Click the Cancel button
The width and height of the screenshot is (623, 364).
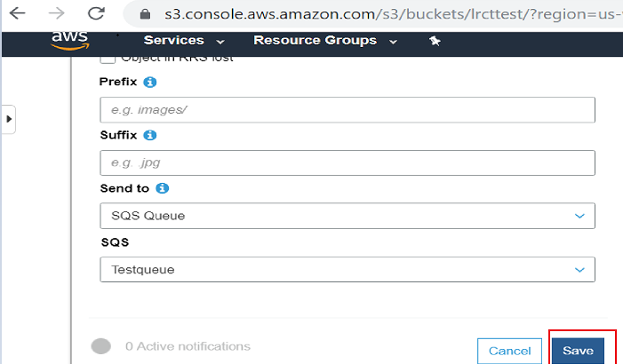point(510,351)
